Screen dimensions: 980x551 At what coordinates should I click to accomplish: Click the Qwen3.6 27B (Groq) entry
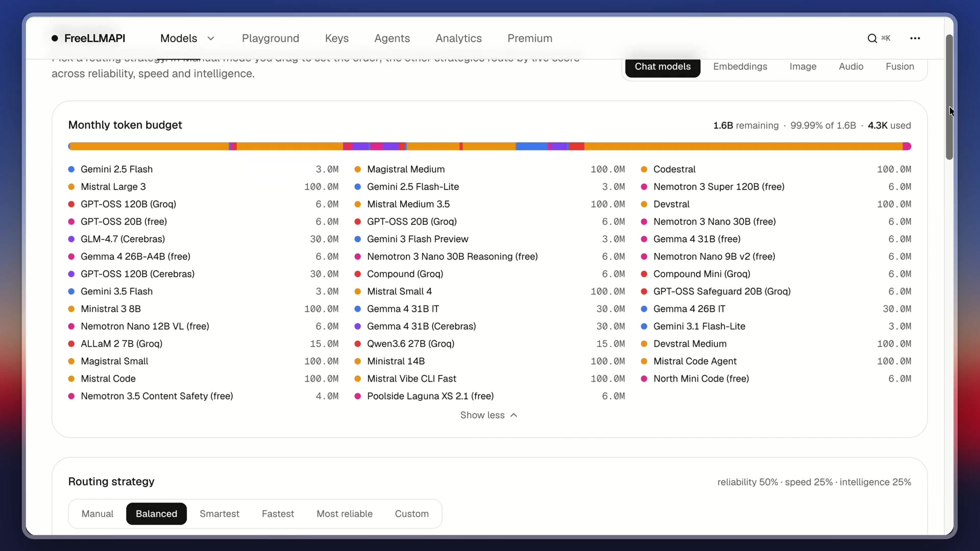pos(489,344)
